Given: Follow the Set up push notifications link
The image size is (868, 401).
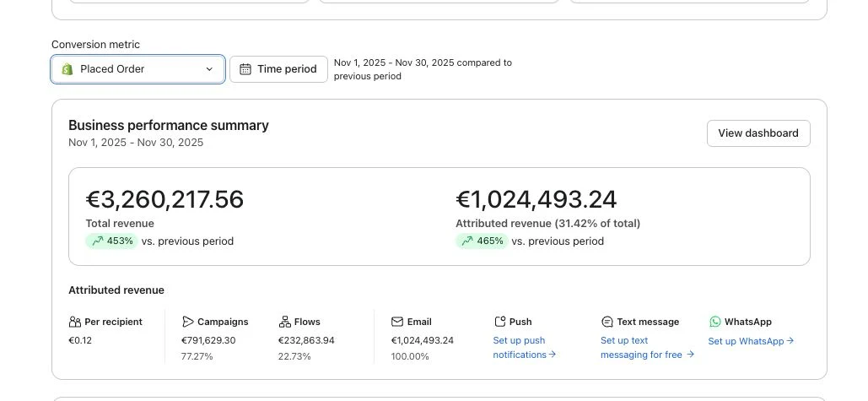Looking at the screenshot, I should pos(524,347).
